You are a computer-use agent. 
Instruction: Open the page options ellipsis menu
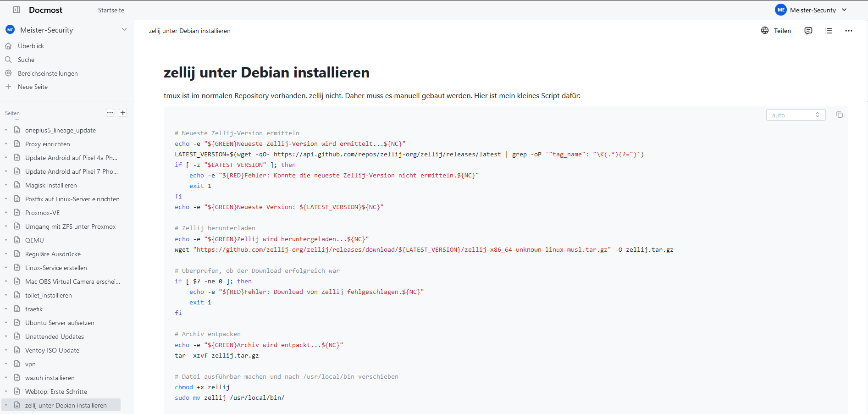848,30
